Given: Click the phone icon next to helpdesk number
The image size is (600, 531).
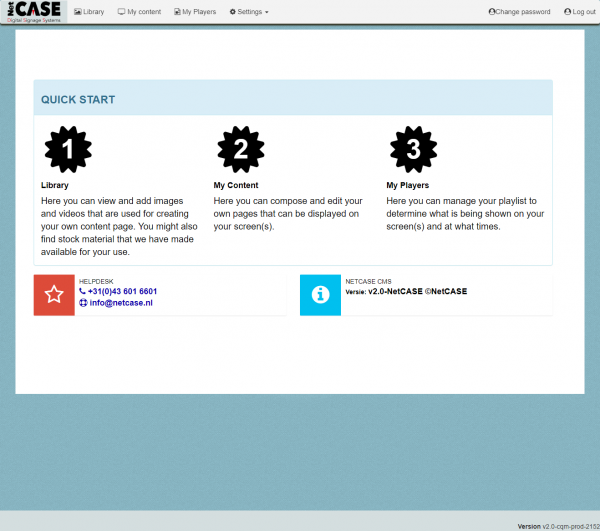Looking at the screenshot, I should [82, 291].
